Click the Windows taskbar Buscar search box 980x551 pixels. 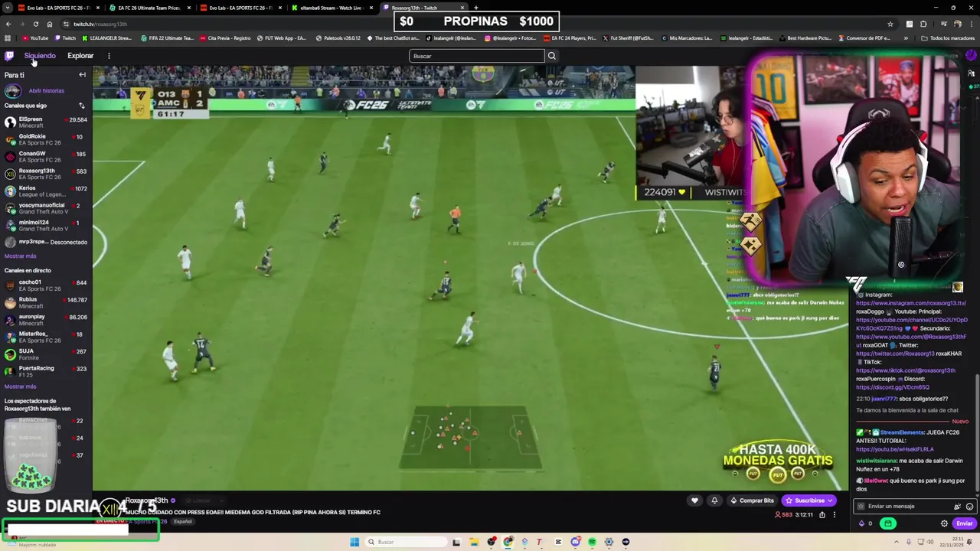point(406,542)
